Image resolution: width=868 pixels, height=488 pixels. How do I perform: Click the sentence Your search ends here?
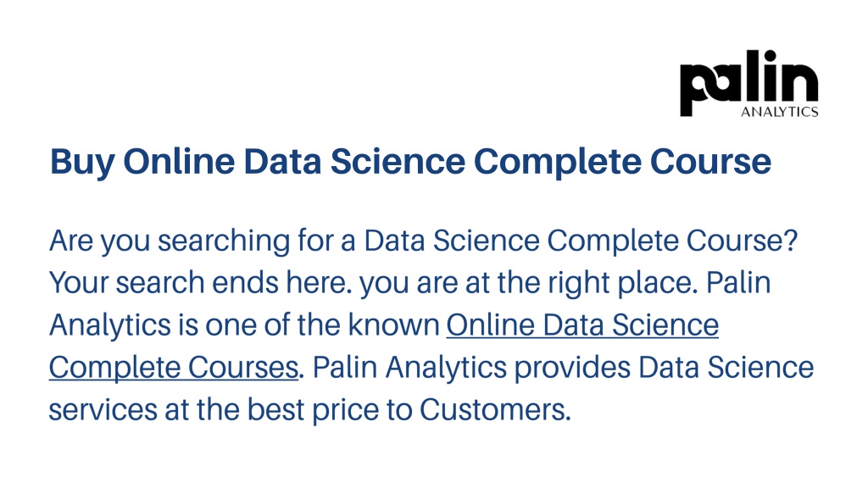pos(200,283)
